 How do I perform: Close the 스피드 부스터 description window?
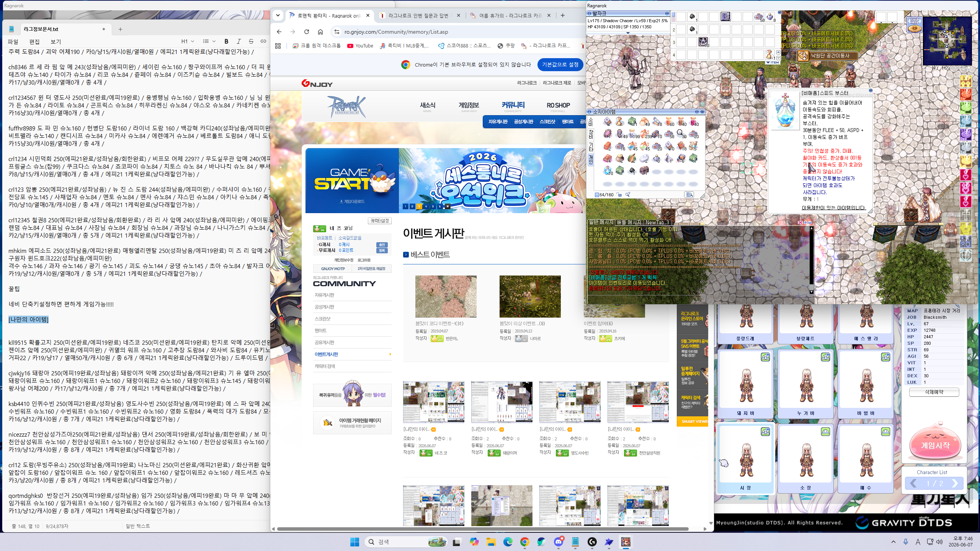(871, 91)
